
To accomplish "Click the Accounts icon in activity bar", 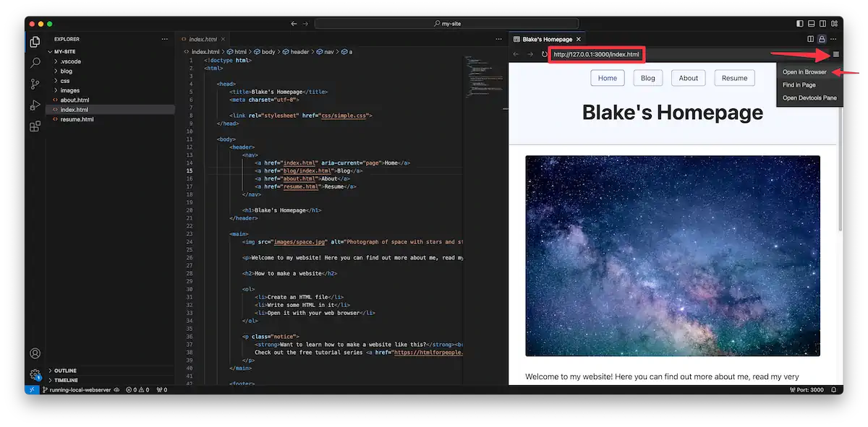I will pos(34,353).
